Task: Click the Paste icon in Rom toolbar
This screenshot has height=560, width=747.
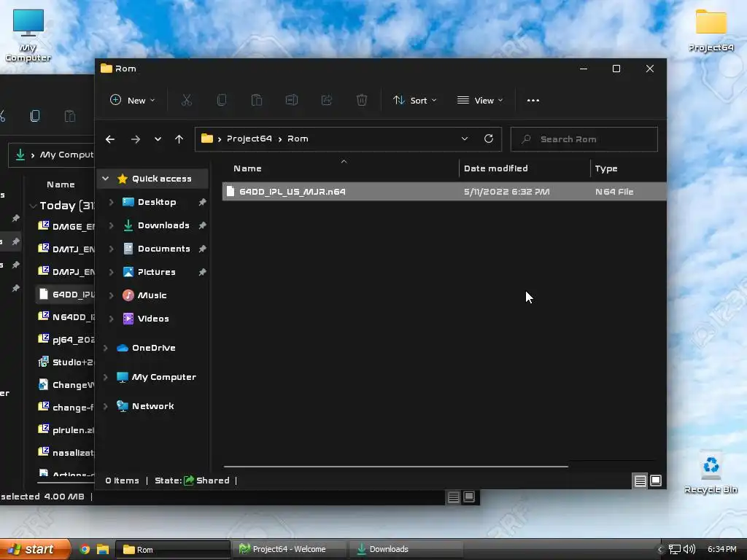Action: pos(257,100)
